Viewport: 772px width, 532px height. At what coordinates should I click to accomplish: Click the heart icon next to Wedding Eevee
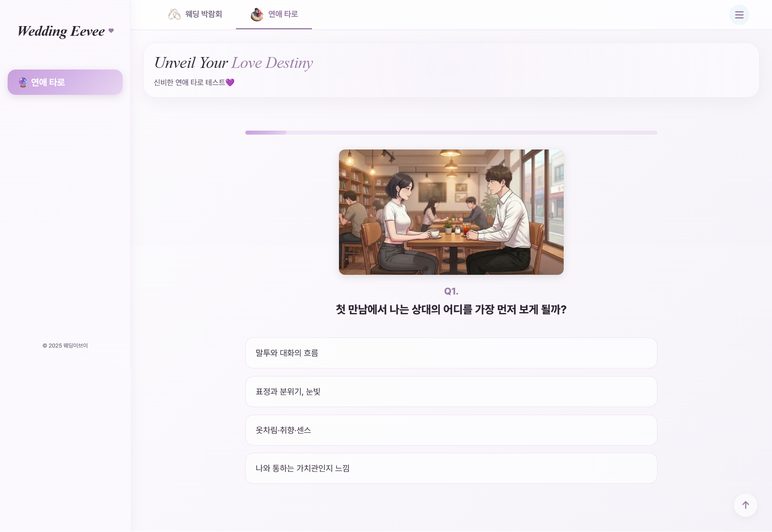111,31
